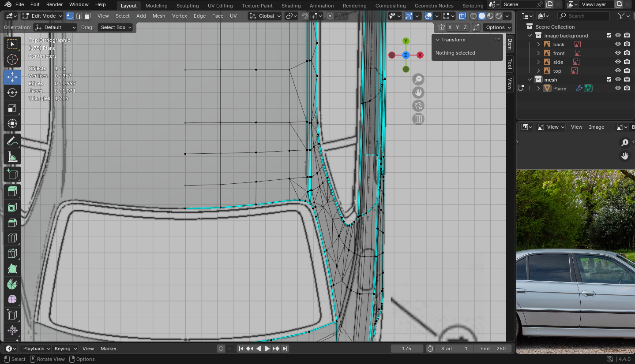
Task: Open the Keying dropdown in timeline
Action: pos(65,349)
